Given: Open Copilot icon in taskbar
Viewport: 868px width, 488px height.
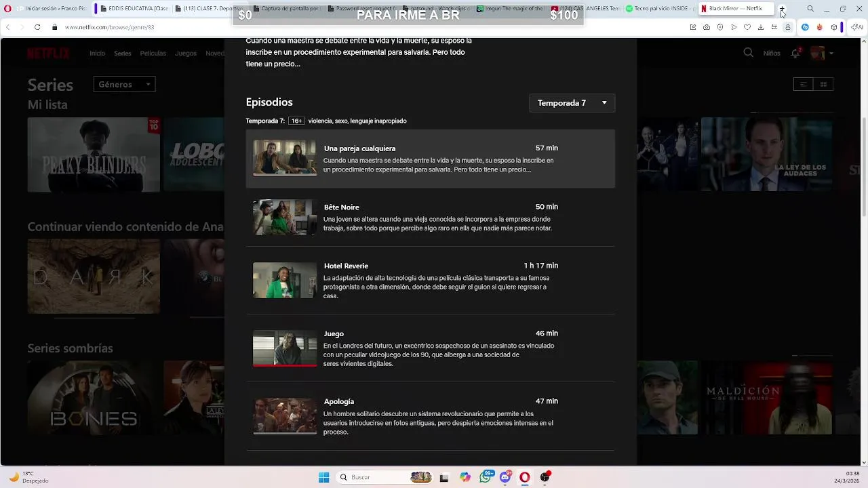Looking at the screenshot, I should (x=465, y=477).
